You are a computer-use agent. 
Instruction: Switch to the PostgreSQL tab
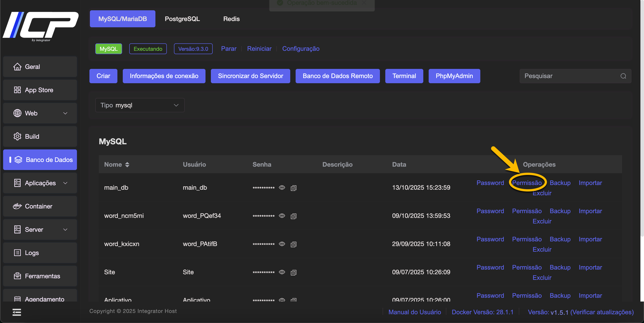pos(182,19)
